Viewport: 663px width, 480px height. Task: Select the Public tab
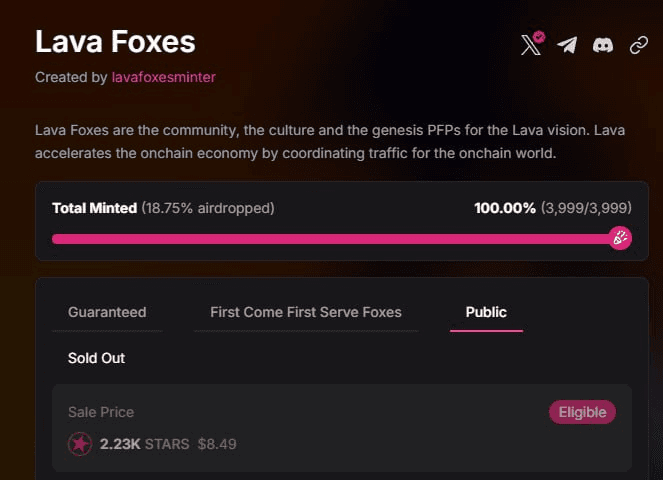(486, 312)
